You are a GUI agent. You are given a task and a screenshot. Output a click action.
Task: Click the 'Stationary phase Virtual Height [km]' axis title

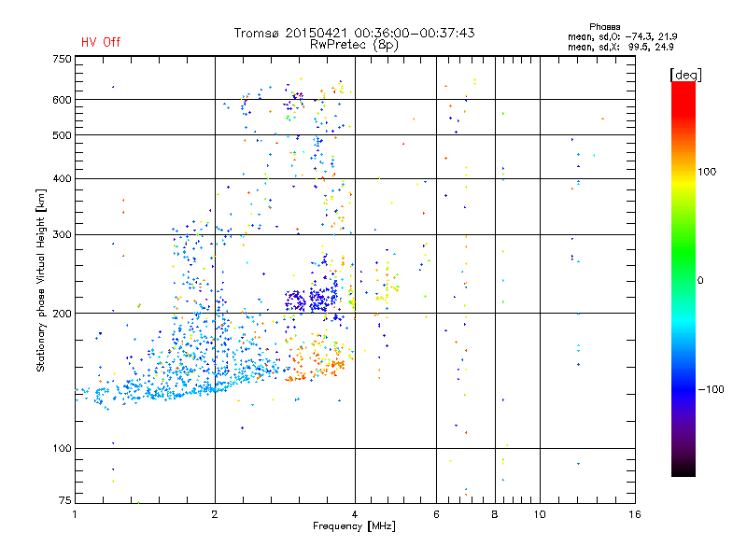(x=40, y=281)
